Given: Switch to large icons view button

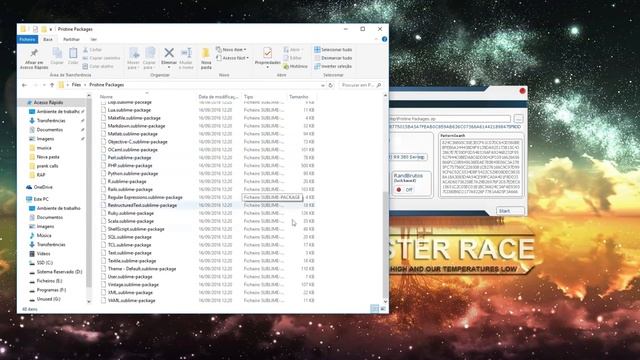Looking at the screenshot, I should coord(382,309).
